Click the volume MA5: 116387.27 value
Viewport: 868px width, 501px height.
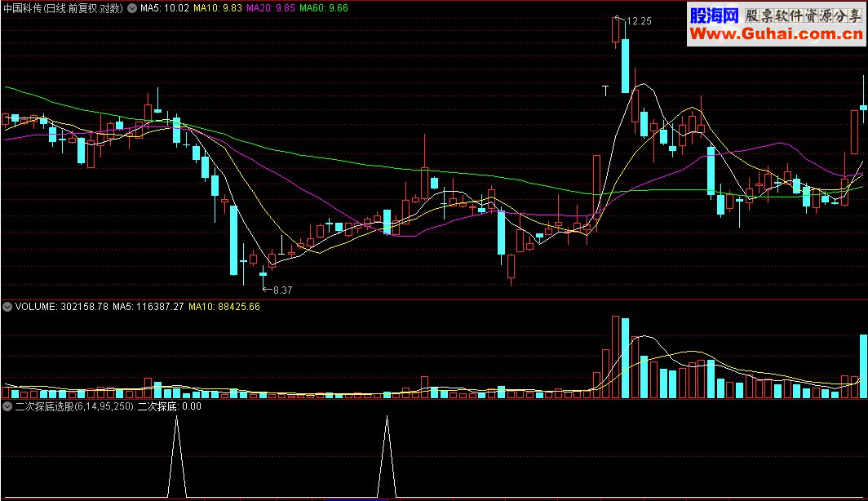148,307
